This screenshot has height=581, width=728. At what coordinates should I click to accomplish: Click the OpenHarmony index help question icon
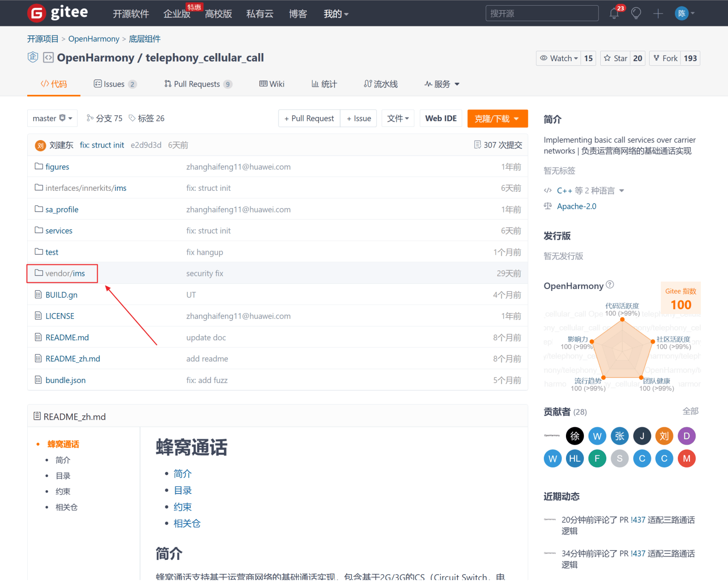[x=610, y=284]
